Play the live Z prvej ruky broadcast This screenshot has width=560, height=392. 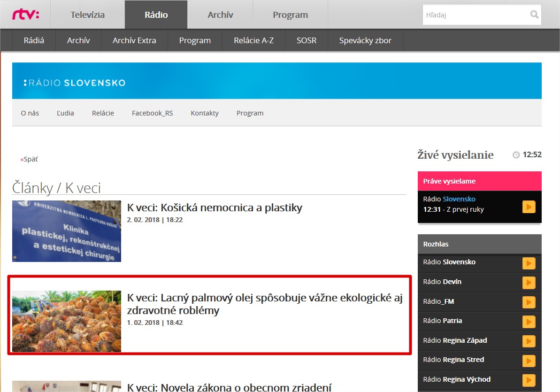529,207
